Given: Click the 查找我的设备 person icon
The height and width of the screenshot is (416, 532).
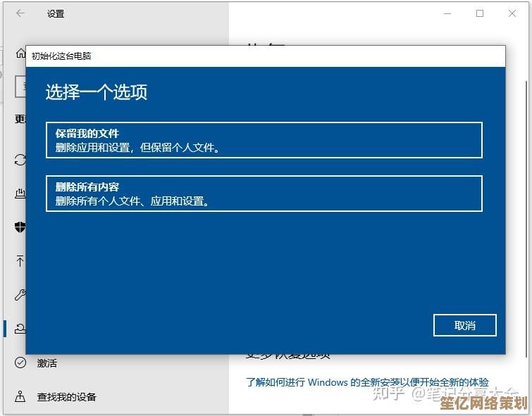Looking at the screenshot, I should 20,396.
